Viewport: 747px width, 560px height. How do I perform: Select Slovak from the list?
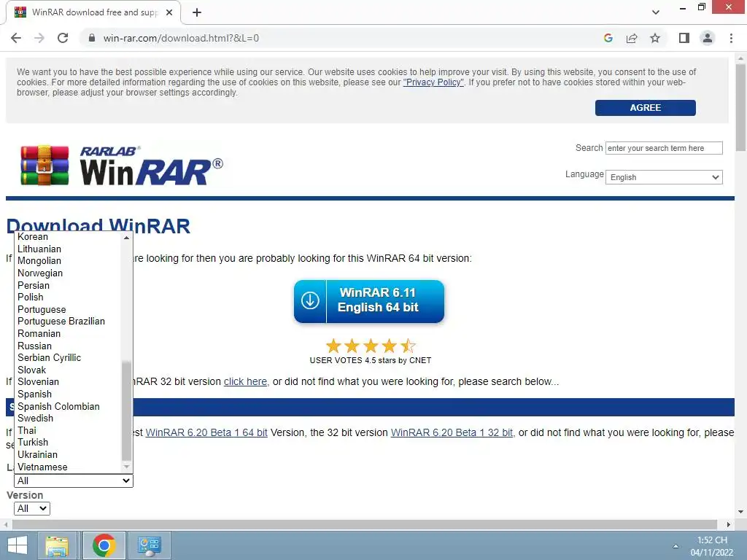click(x=69, y=370)
